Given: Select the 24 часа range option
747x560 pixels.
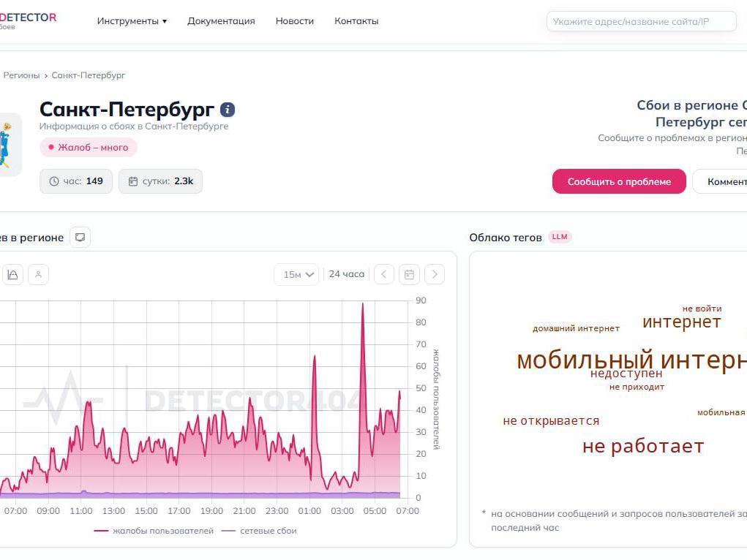Looking at the screenshot, I should click(346, 274).
